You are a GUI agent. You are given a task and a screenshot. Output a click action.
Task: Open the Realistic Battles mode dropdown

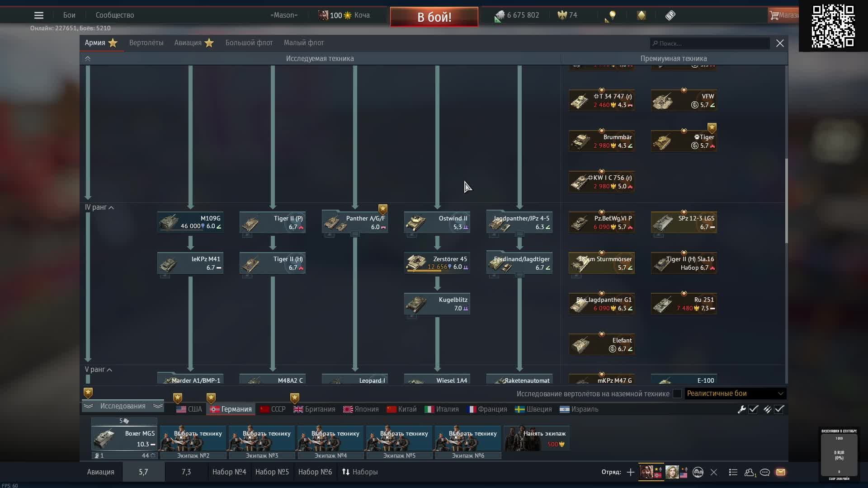[736, 394]
